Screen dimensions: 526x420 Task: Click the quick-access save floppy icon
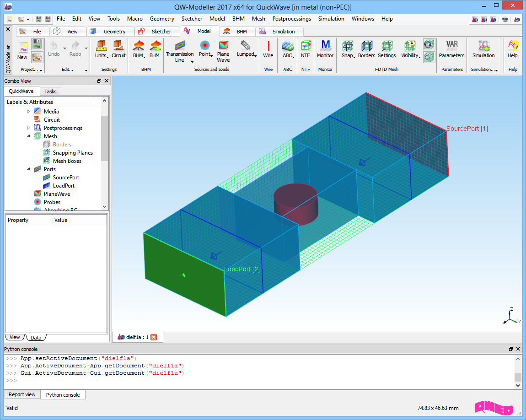pyautogui.click(x=38, y=19)
